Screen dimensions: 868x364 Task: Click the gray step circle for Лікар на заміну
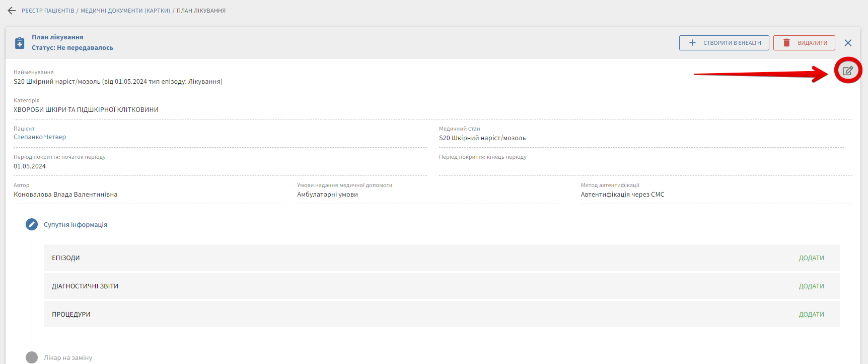coord(32,357)
